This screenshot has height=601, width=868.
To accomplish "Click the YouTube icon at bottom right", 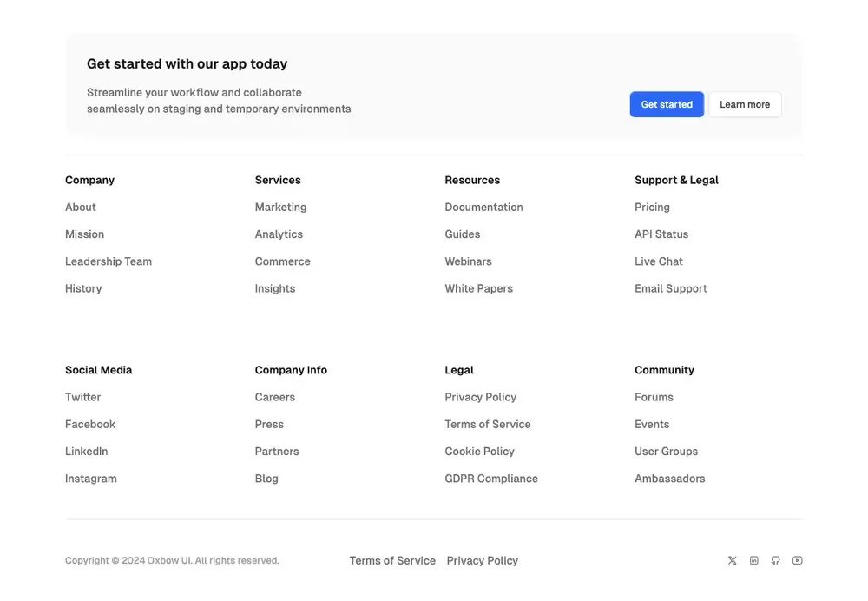I will click(797, 560).
